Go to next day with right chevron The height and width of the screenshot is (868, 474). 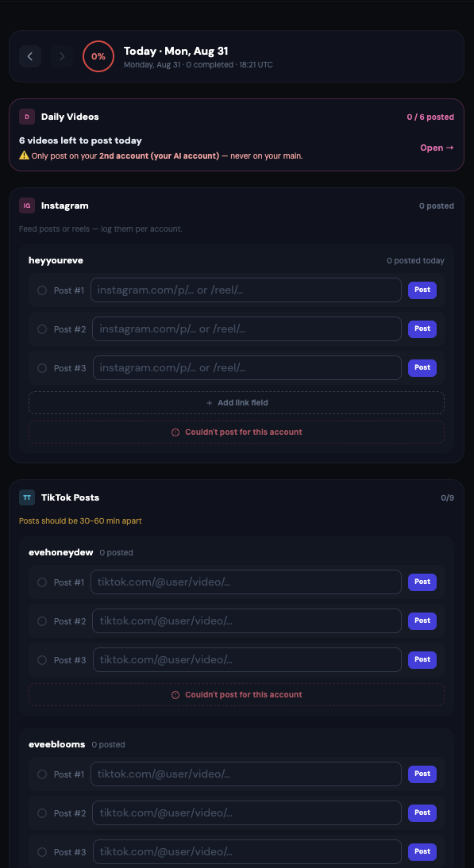click(62, 56)
